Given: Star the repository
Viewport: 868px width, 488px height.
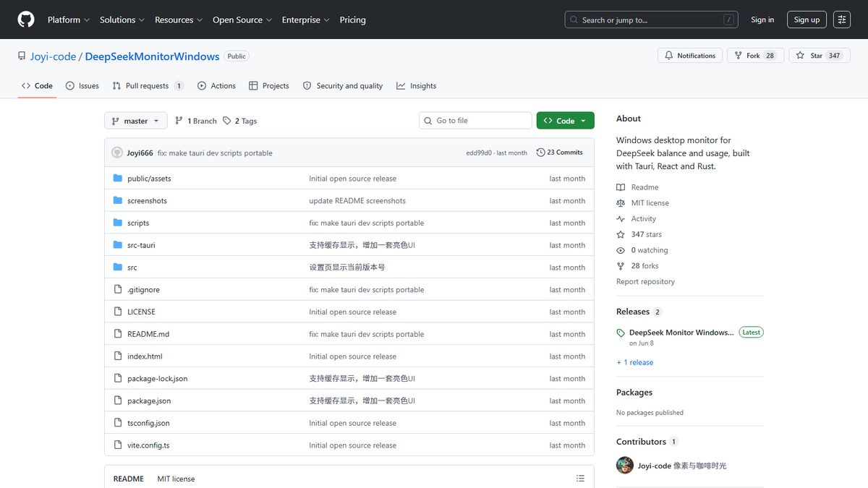Looking at the screenshot, I should coord(819,56).
